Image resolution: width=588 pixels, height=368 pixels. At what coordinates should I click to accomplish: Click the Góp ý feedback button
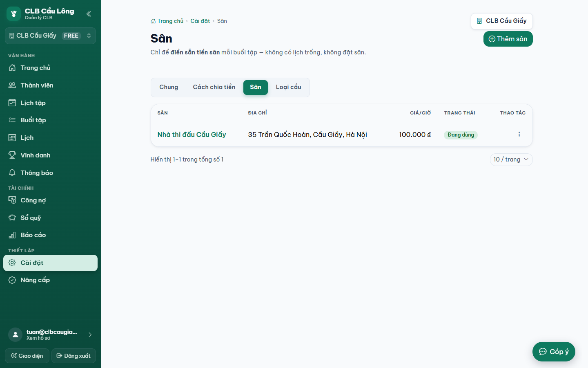coord(554,352)
